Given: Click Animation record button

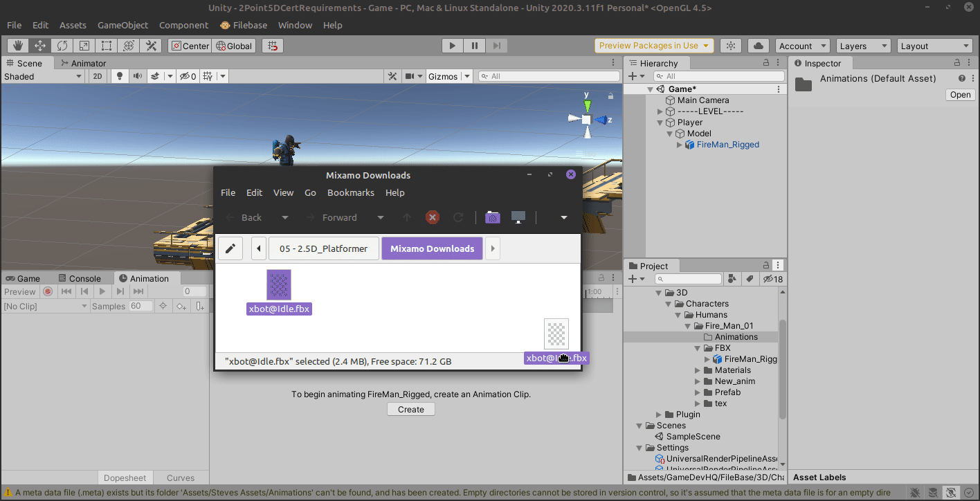Looking at the screenshot, I should tap(47, 291).
